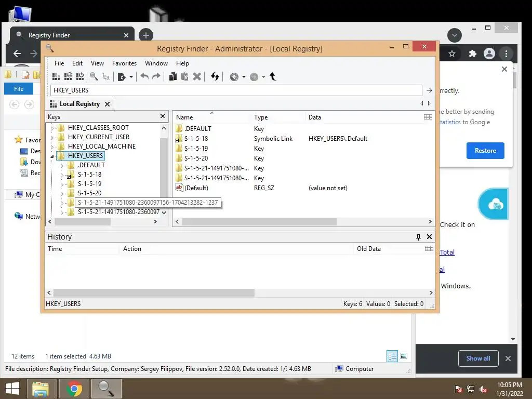Open the Favorites menu
Screen dimensions: 532x399
(125, 63)
